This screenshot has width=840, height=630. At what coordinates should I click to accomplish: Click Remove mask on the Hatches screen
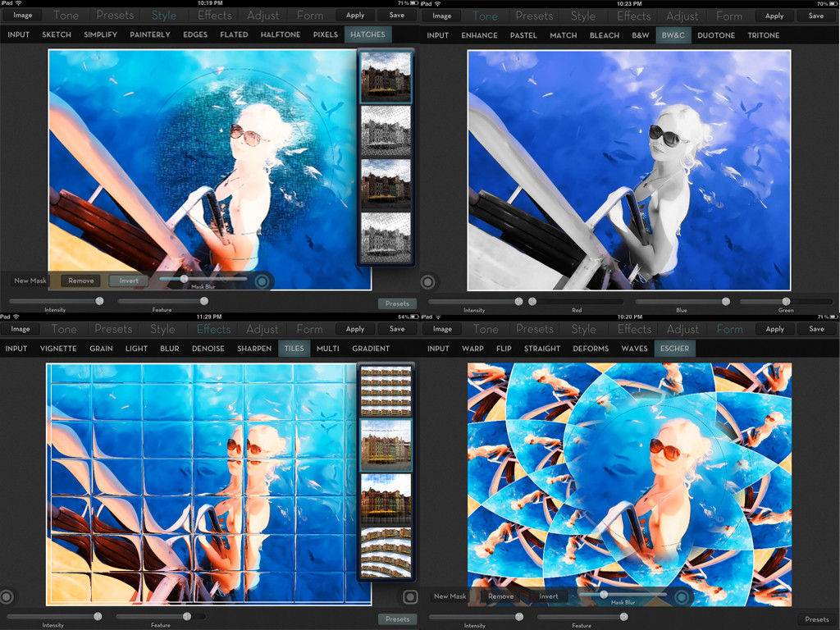click(x=81, y=281)
